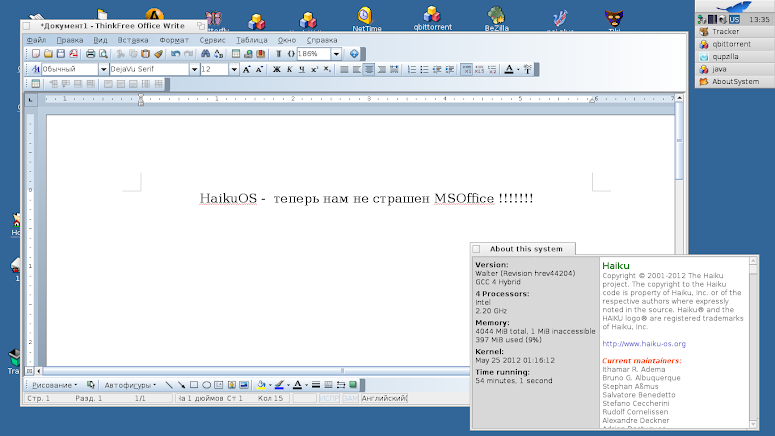The image size is (775, 436).
Task: Click the About this system vertical scrollbar
Action: point(753,342)
